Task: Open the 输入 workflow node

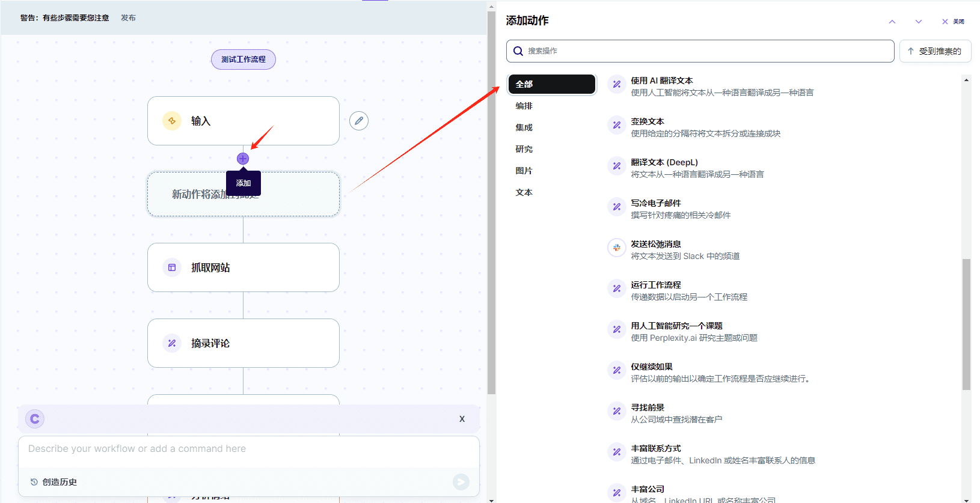Action: pos(243,121)
